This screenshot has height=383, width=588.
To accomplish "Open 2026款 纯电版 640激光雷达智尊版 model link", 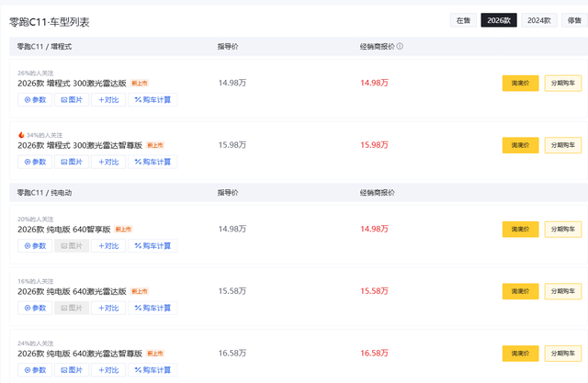I will [x=80, y=354].
